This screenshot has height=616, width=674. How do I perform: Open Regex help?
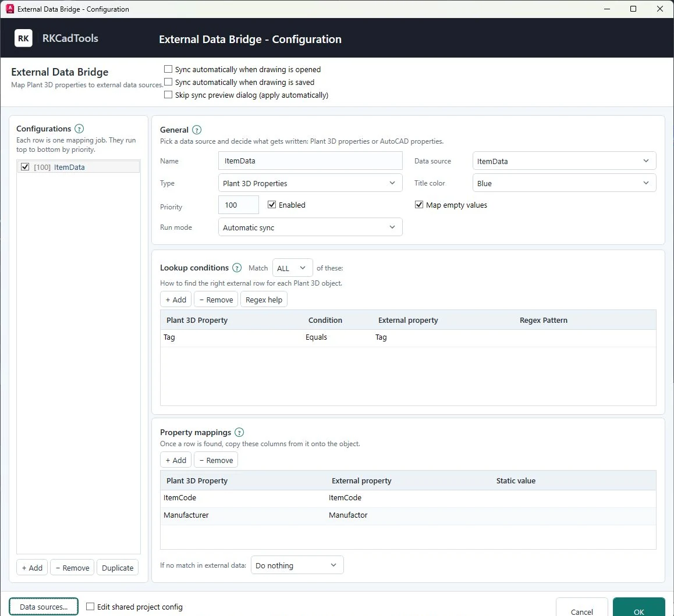pos(264,300)
